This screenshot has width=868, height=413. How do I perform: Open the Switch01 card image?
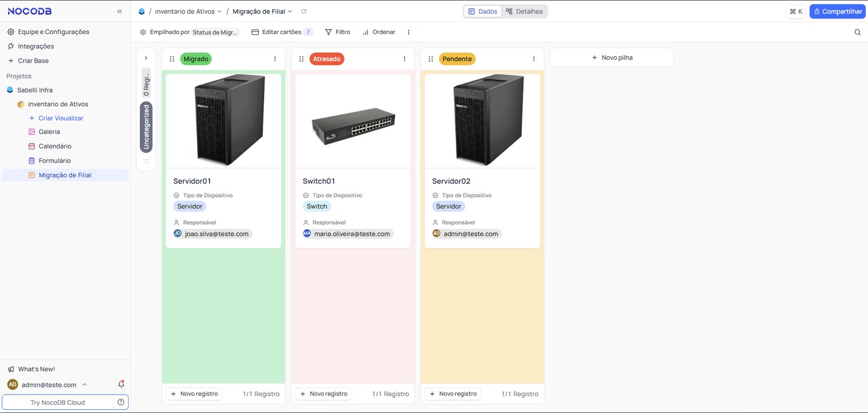click(353, 121)
